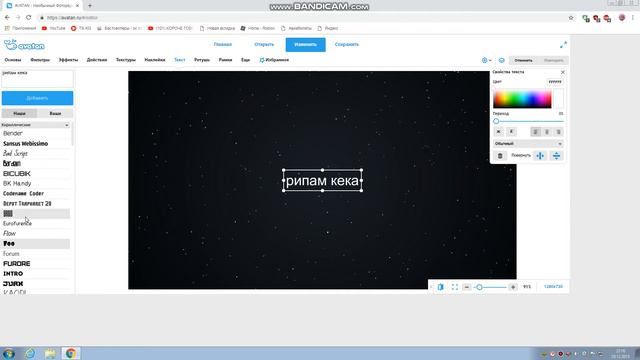The image size is (640, 360).
Task: Select the BICUBIK font
Action: [x=36, y=173]
